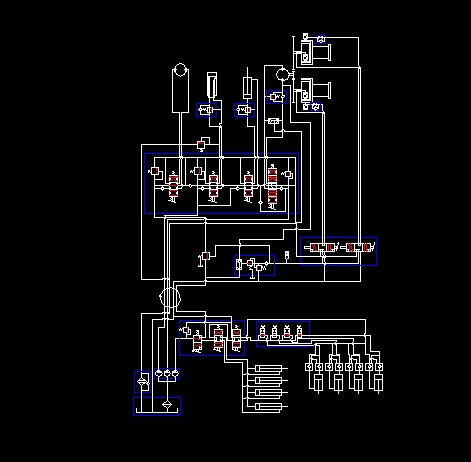Click the rightmost vertical cylinder at bottom right
This screenshot has width=471, height=462.
[x=378, y=383]
